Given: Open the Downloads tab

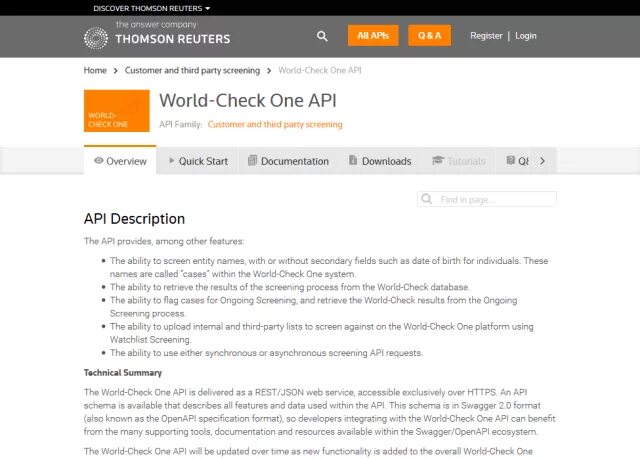Looking at the screenshot, I should tap(380, 161).
